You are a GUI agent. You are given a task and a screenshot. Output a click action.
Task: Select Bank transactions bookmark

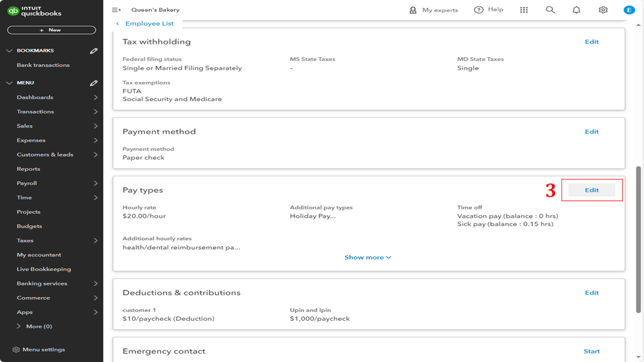tap(43, 65)
